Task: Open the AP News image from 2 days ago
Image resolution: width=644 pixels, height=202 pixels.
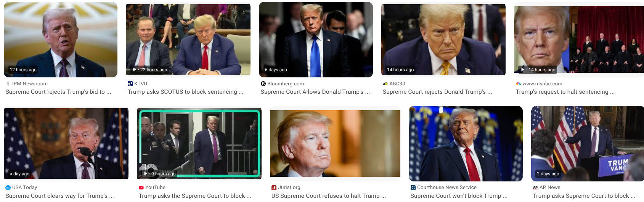Action: pos(588,144)
